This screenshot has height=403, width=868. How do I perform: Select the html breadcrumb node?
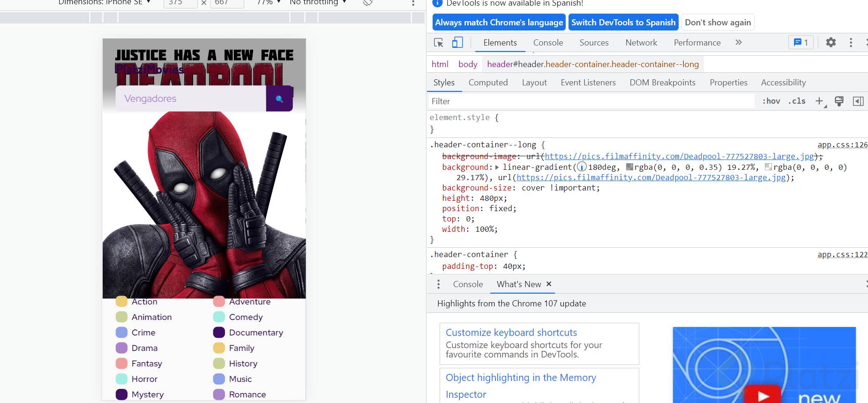pos(440,64)
